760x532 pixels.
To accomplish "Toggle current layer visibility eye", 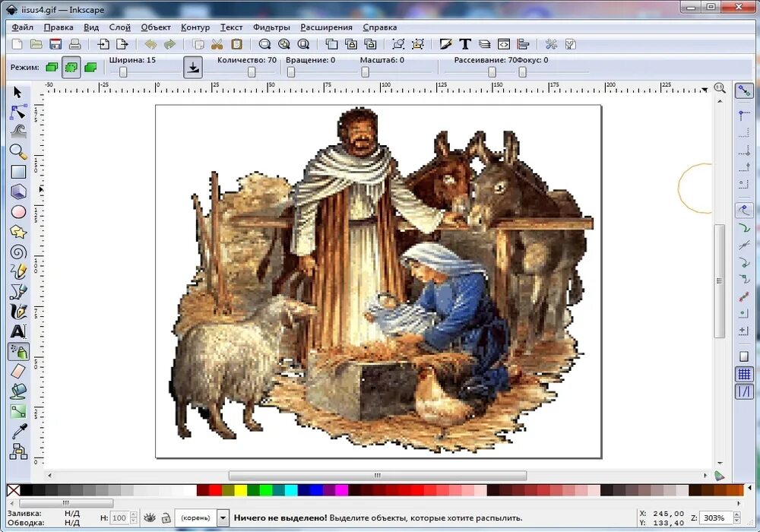I will pos(150,518).
